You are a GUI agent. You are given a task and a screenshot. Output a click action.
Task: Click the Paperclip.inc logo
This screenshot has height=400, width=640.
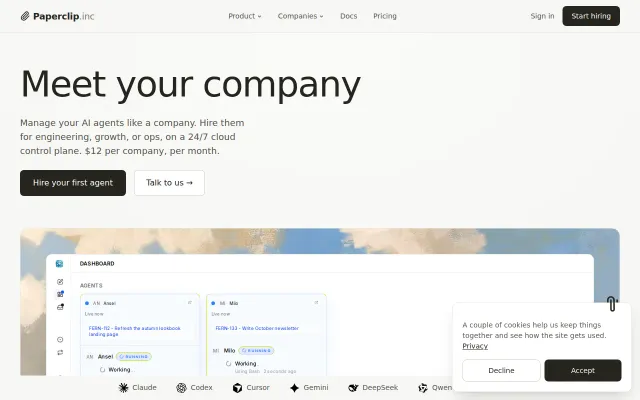point(57,16)
